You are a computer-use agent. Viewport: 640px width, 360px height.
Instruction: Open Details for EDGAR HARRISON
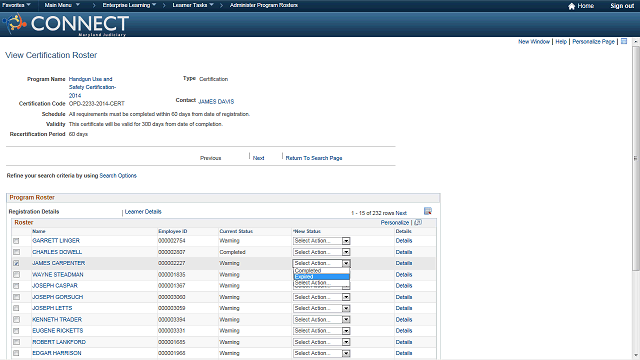click(x=404, y=353)
